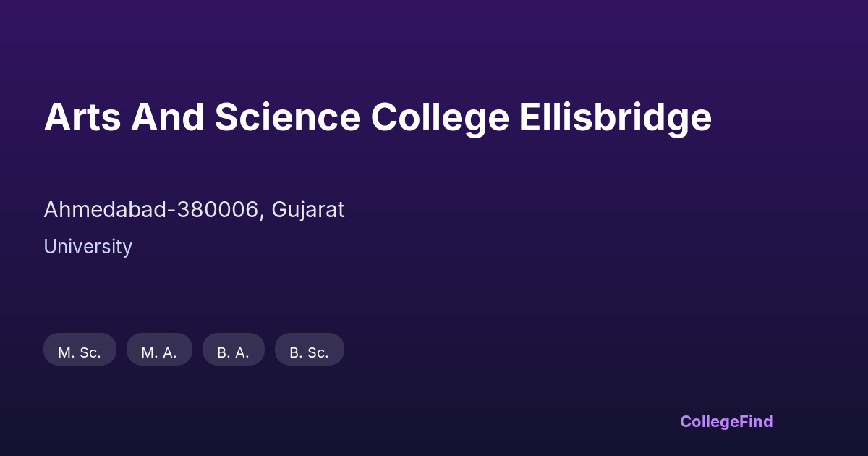
Task: Click the word "Ellisbridge" in the title
Action: coord(615,117)
